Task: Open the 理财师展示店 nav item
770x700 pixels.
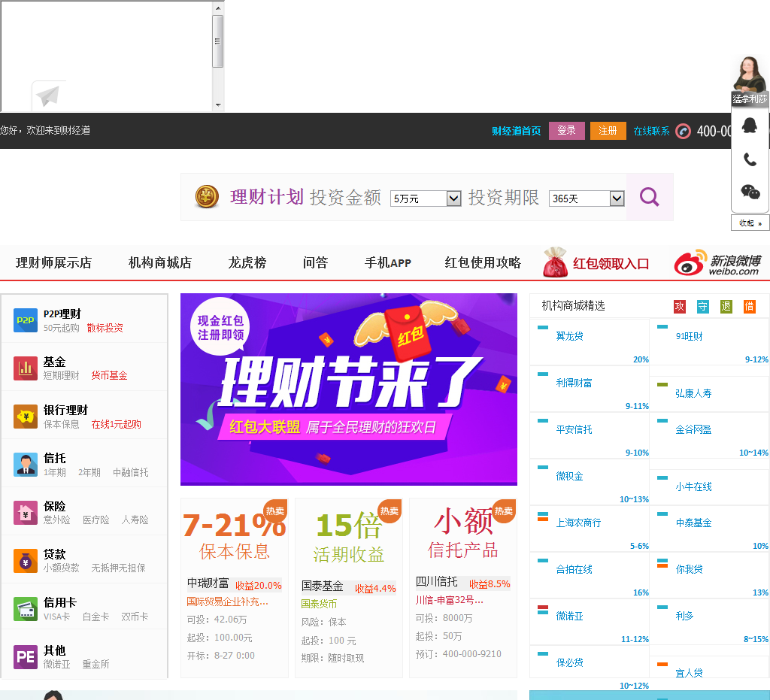Action: (53, 262)
